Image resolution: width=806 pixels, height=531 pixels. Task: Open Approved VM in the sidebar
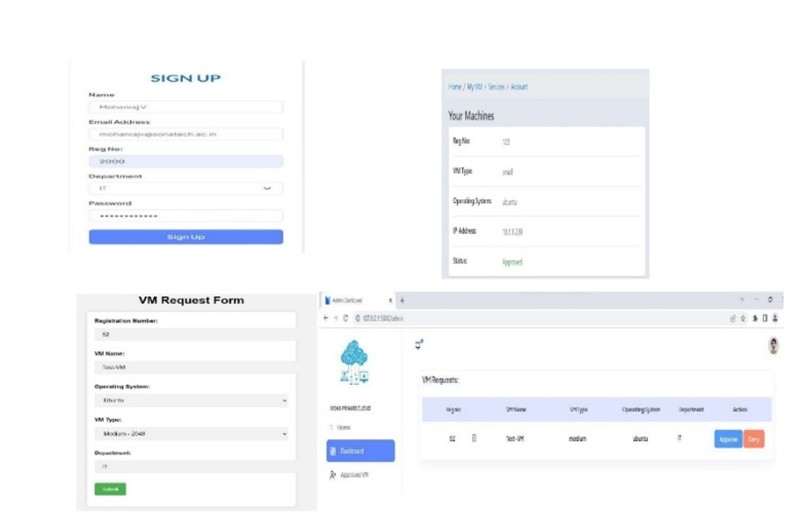pyautogui.click(x=350, y=475)
